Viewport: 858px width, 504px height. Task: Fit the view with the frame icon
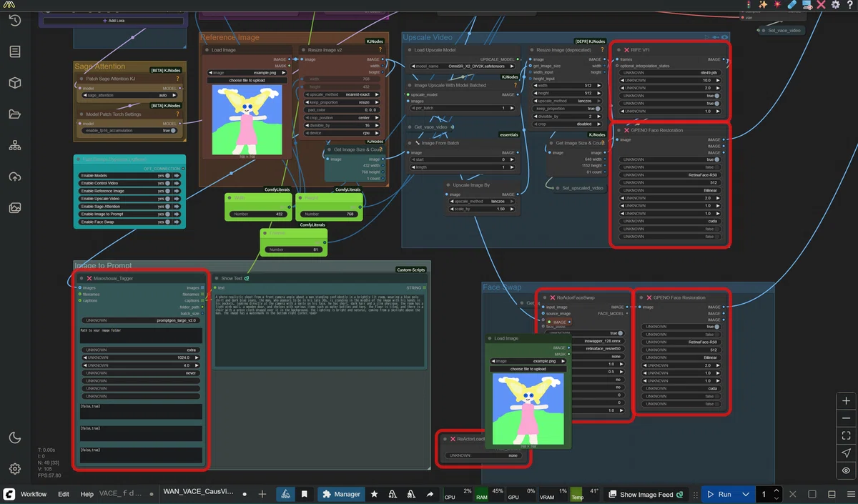[846, 435]
